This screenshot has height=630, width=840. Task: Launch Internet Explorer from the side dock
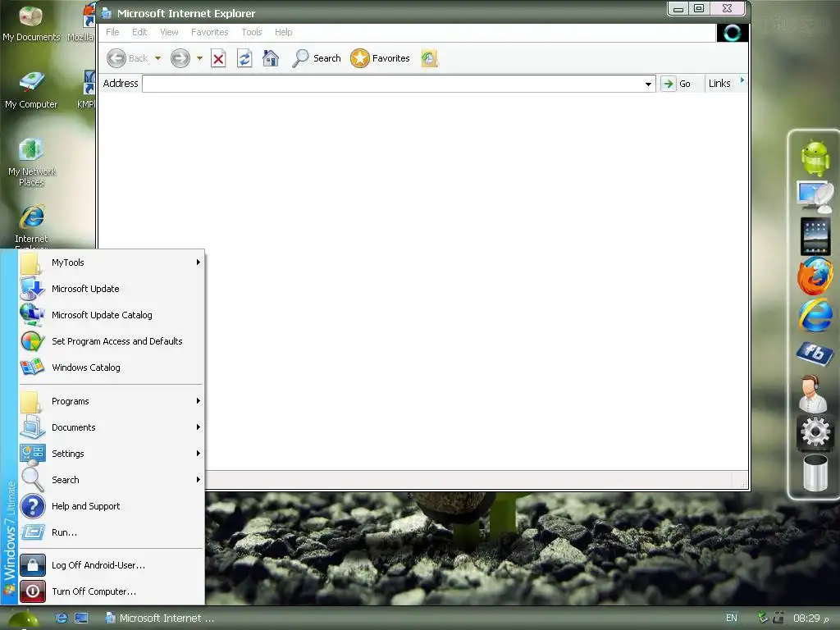[815, 316]
